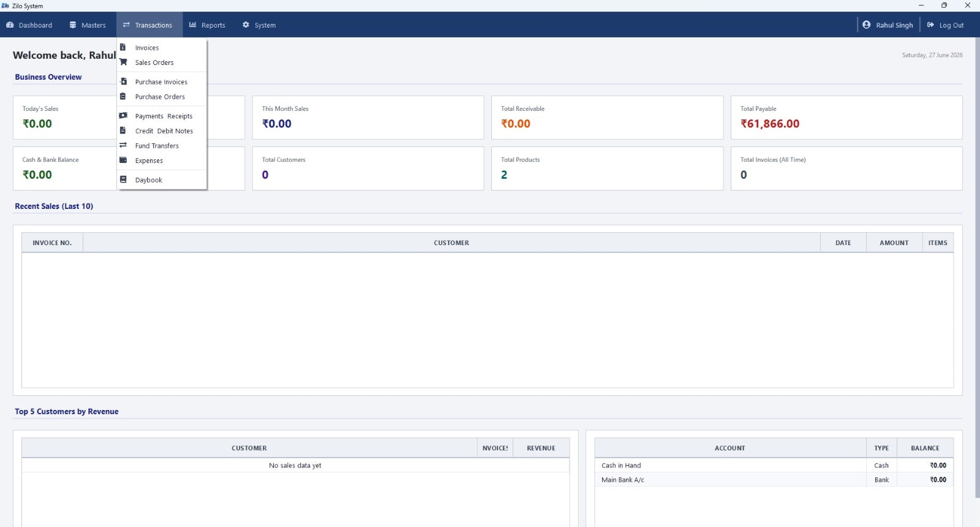
Task: Sort Recent Sales by CUSTOMER header
Action: (451, 243)
